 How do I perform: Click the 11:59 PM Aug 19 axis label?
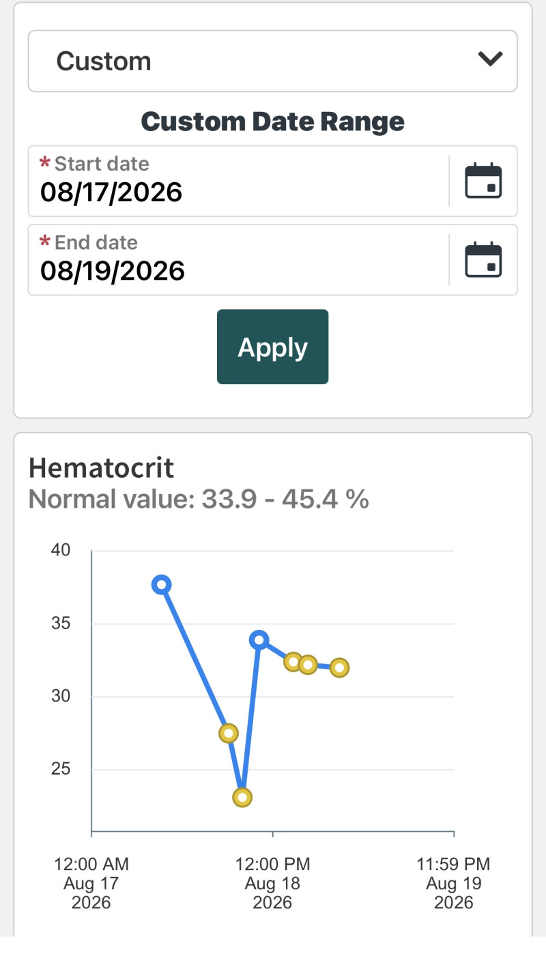[x=454, y=883]
